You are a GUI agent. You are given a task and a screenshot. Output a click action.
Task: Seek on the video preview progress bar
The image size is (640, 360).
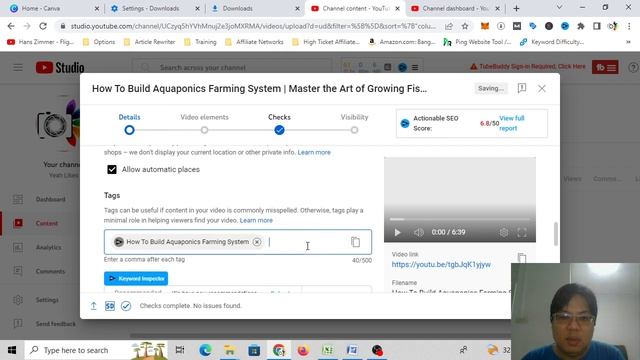[x=460, y=219]
